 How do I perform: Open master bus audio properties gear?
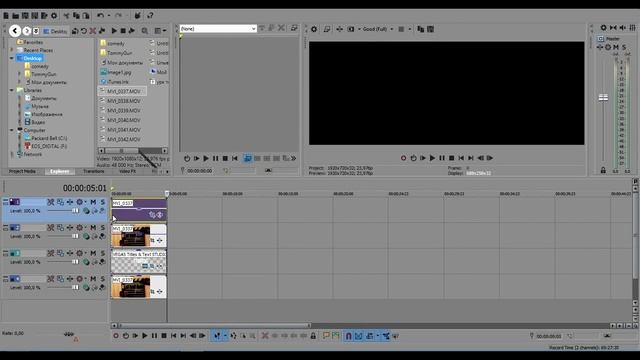coord(603,28)
